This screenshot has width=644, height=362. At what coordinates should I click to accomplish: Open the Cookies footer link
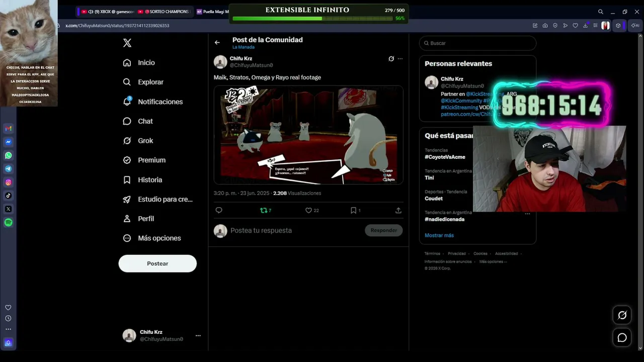[x=480, y=253]
